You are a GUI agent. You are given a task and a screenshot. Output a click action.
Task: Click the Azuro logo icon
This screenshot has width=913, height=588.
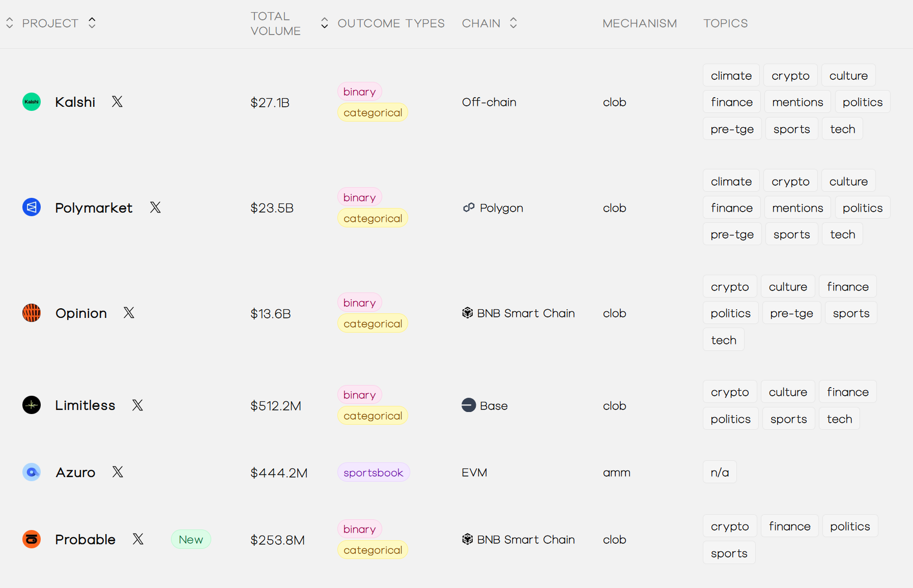pos(32,472)
